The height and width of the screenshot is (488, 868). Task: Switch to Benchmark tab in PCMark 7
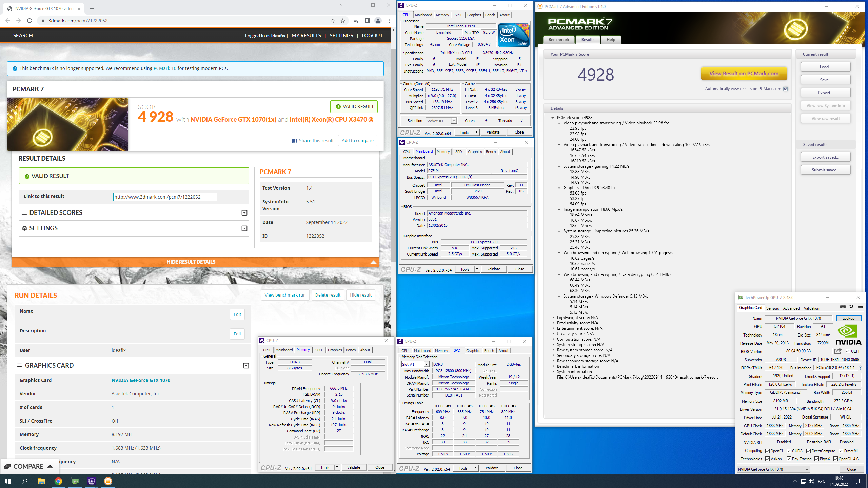click(559, 40)
